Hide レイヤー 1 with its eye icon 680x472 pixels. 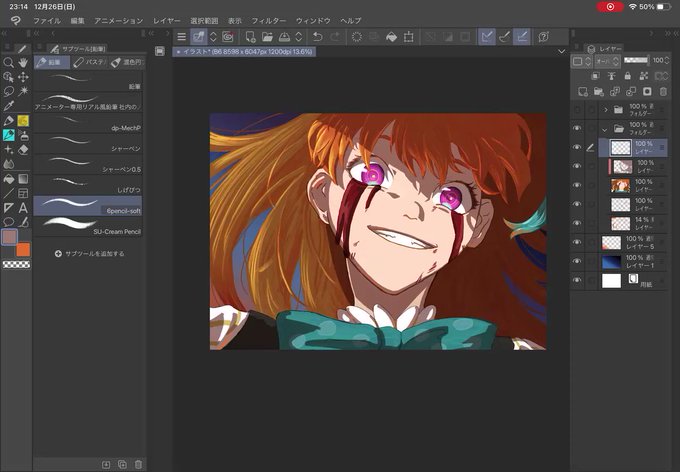pyautogui.click(x=577, y=261)
